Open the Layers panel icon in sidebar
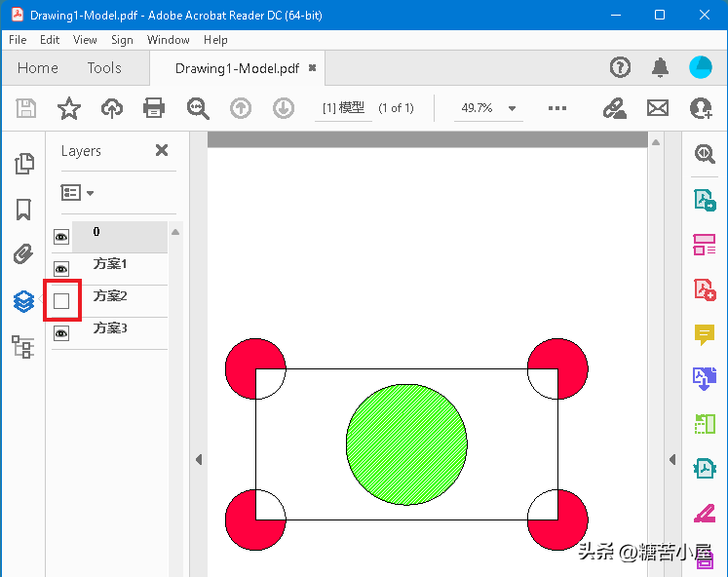This screenshot has width=728, height=577. point(23,302)
